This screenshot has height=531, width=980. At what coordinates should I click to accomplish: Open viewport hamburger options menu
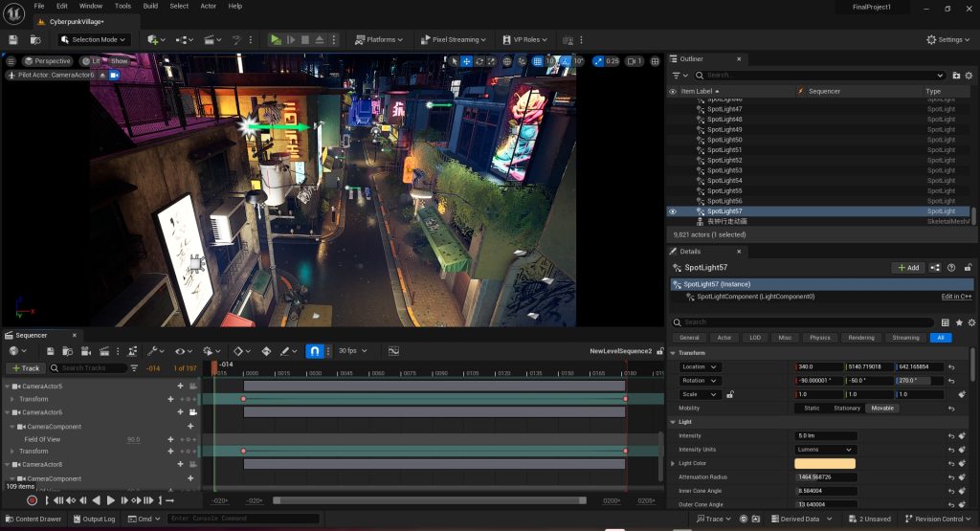[x=11, y=61]
